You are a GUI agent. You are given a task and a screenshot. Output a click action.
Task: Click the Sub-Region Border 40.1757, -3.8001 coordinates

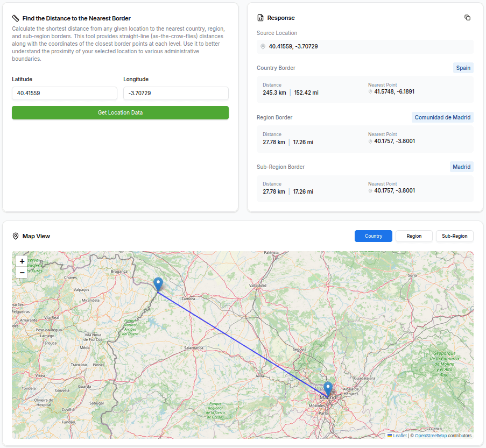tap(395, 191)
